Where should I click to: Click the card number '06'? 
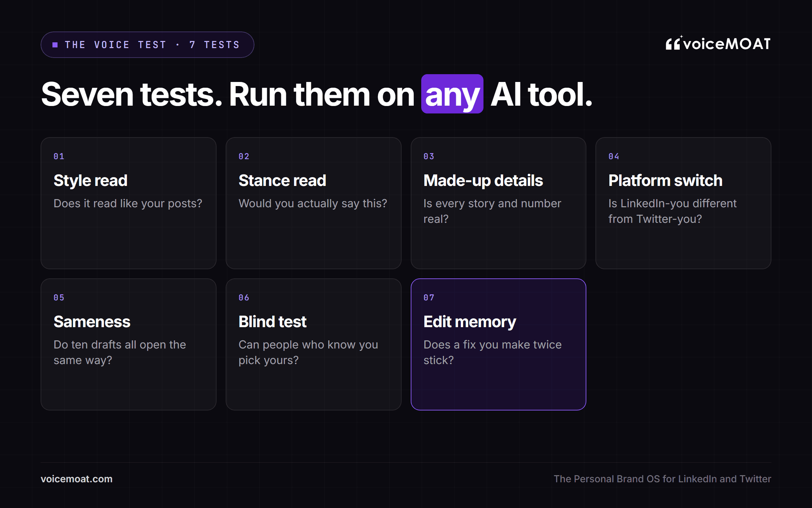[x=244, y=297]
